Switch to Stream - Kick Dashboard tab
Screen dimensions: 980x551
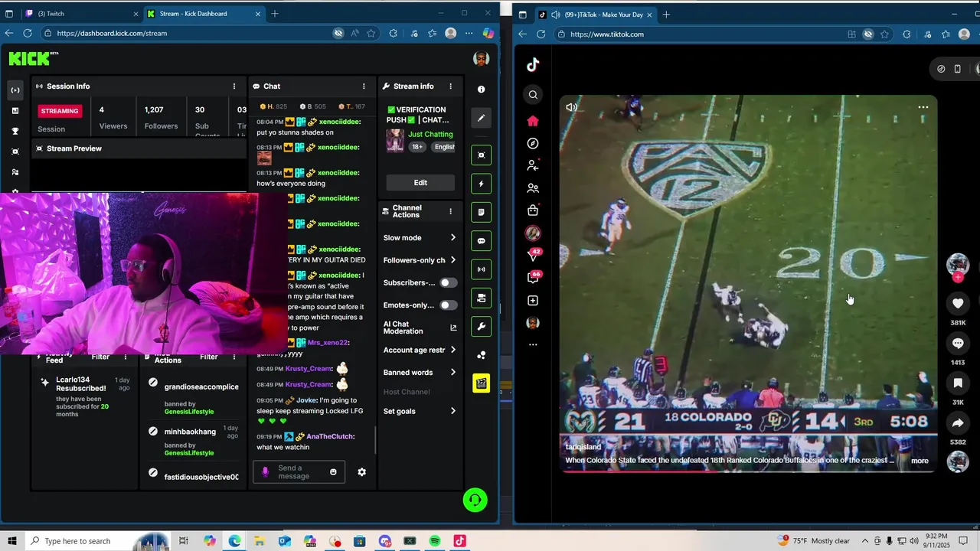pyautogui.click(x=203, y=14)
